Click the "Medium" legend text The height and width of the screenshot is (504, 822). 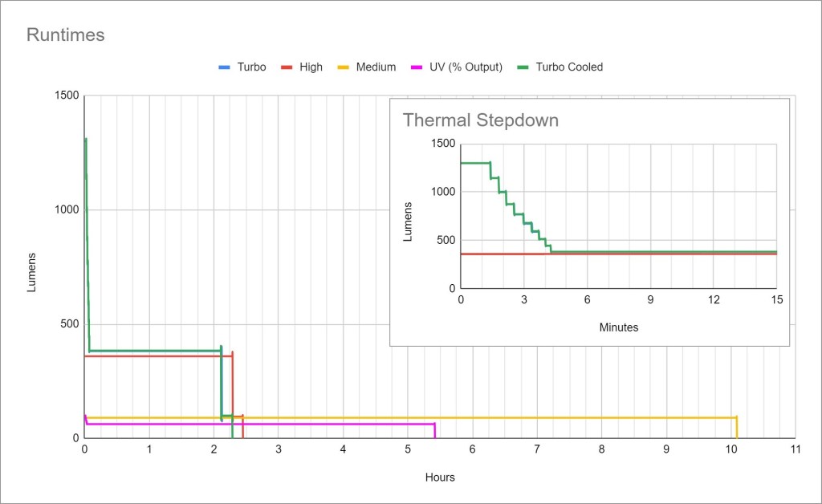point(376,67)
